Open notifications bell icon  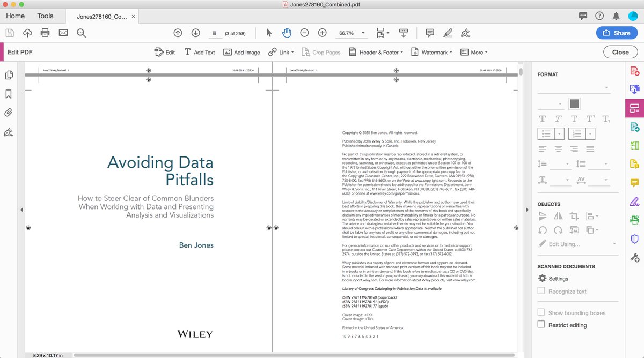point(616,16)
